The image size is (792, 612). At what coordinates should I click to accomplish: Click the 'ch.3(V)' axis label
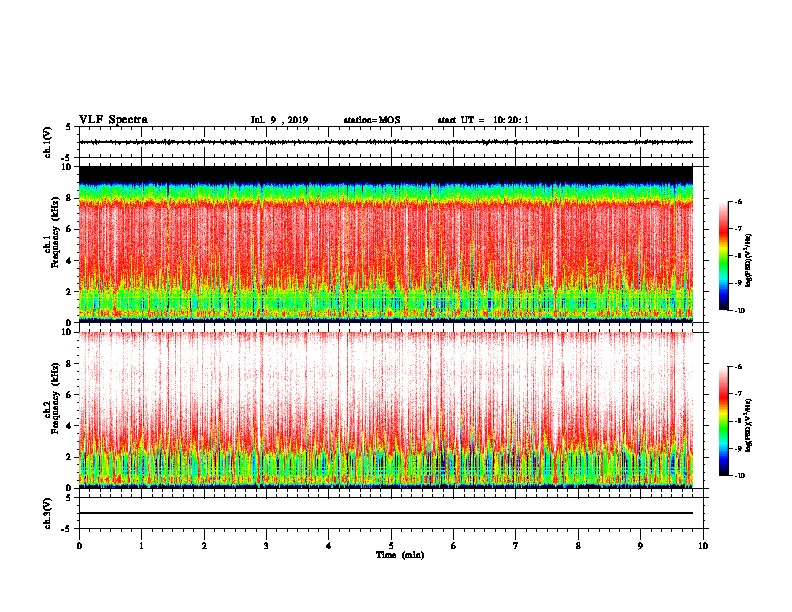[x=48, y=513]
